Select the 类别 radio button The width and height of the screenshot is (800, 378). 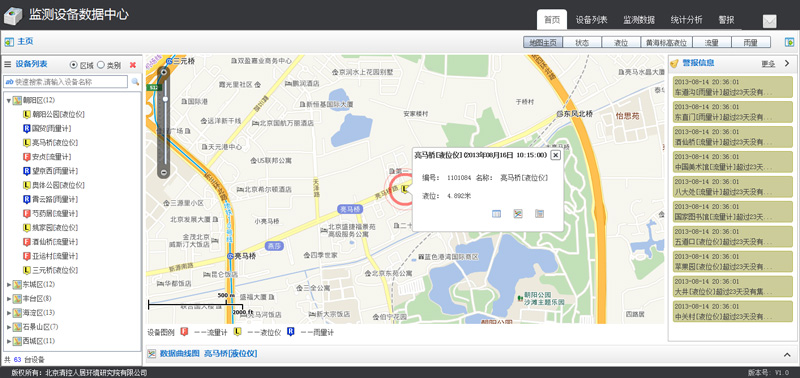[x=101, y=65]
